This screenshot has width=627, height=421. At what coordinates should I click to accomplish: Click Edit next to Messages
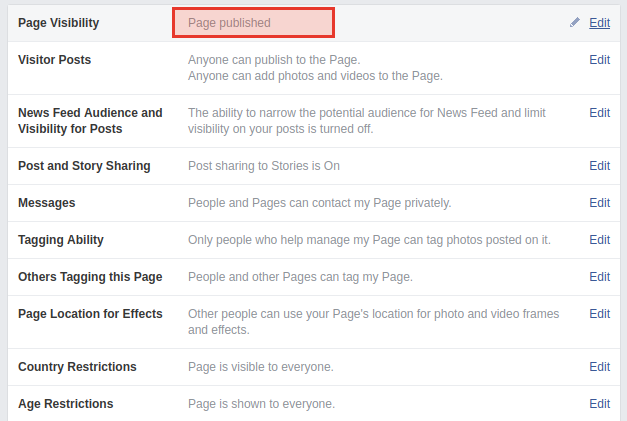(x=599, y=203)
